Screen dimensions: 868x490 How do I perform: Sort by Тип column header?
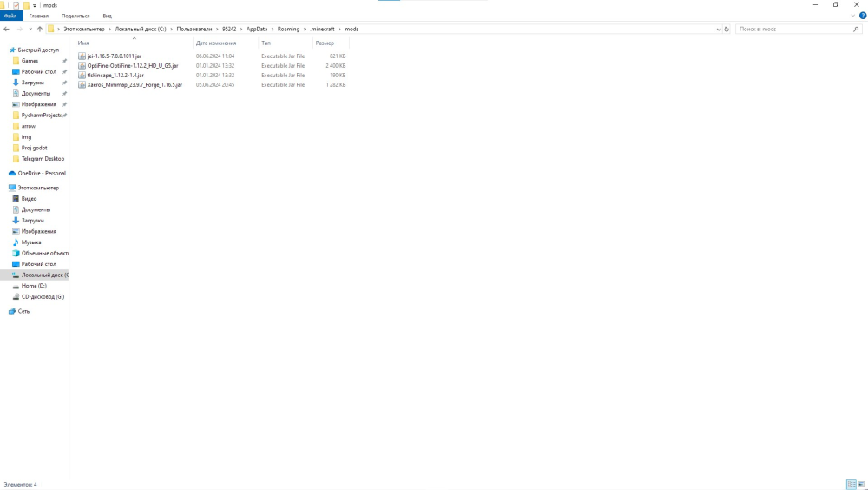(x=266, y=43)
